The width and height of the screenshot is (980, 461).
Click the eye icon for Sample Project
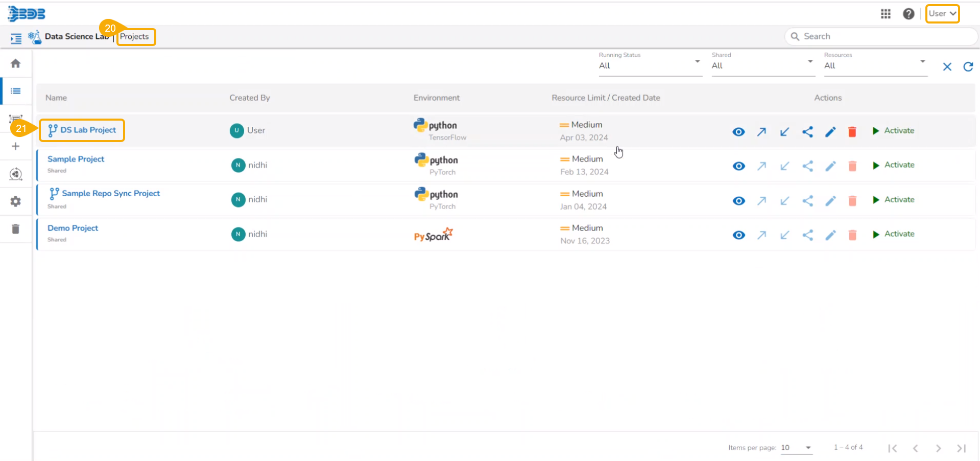click(x=738, y=166)
